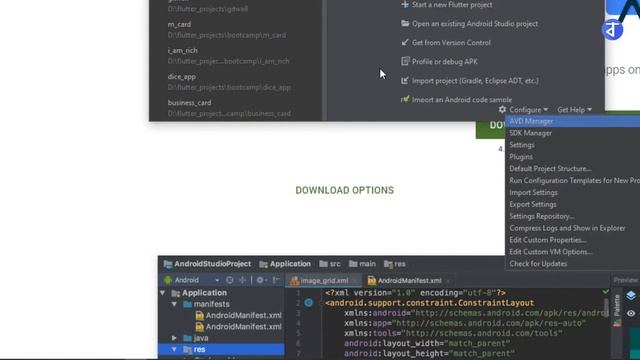Screen dimensions: 640x360
Task: Click the Import project icon
Action: [405, 80]
